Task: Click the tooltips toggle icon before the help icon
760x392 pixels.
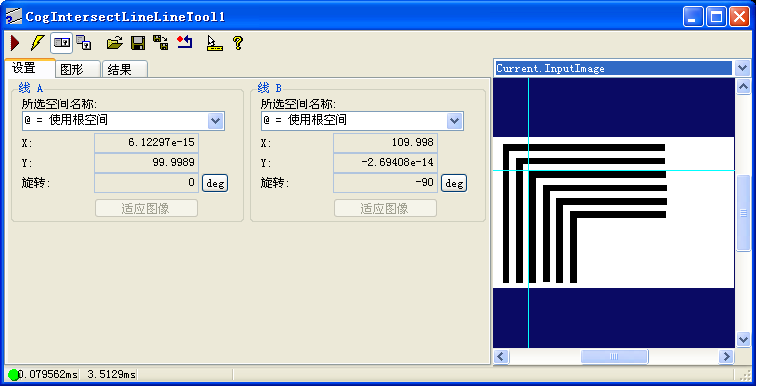Action: [214, 43]
